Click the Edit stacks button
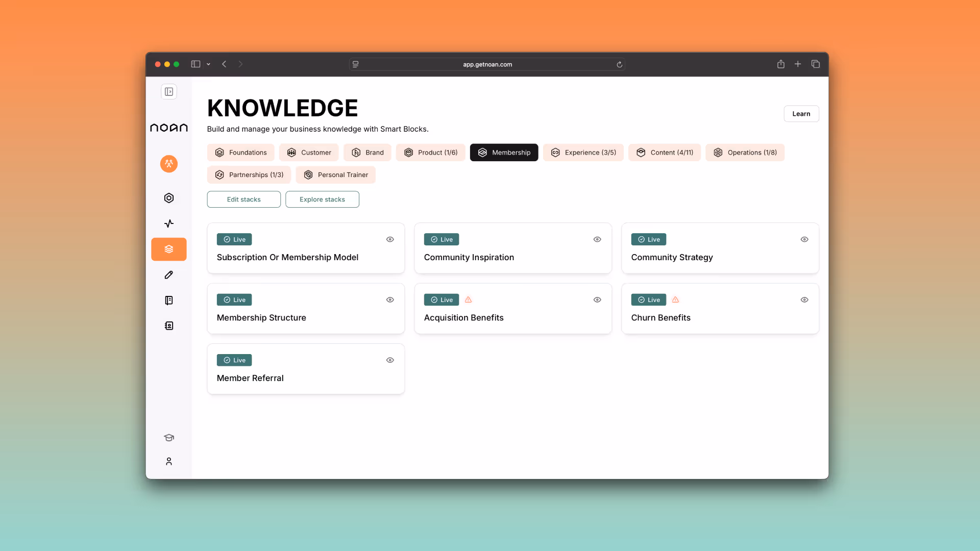The height and width of the screenshot is (551, 980). coord(244,199)
